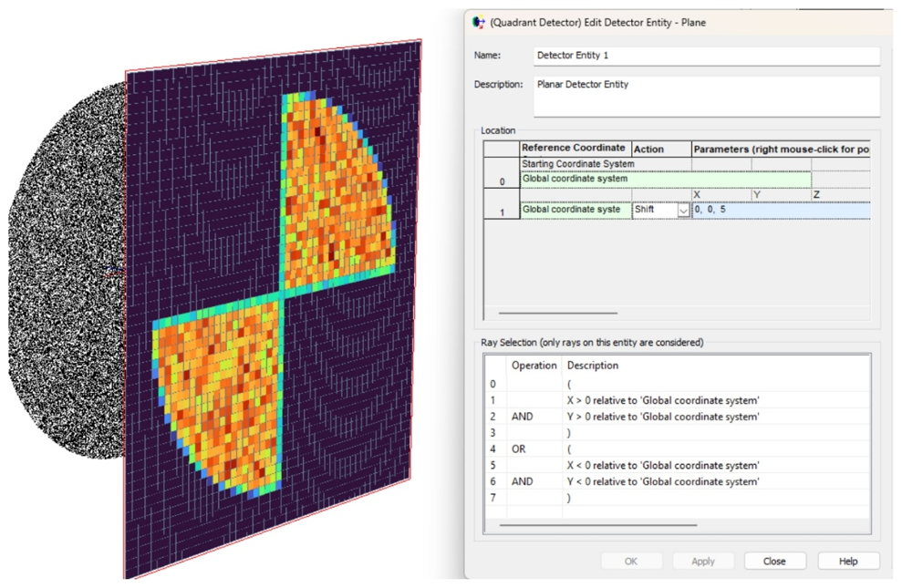Select the starting Global coordinate system cell in row 0
This screenshot has height=588, width=902.
(x=665, y=180)
